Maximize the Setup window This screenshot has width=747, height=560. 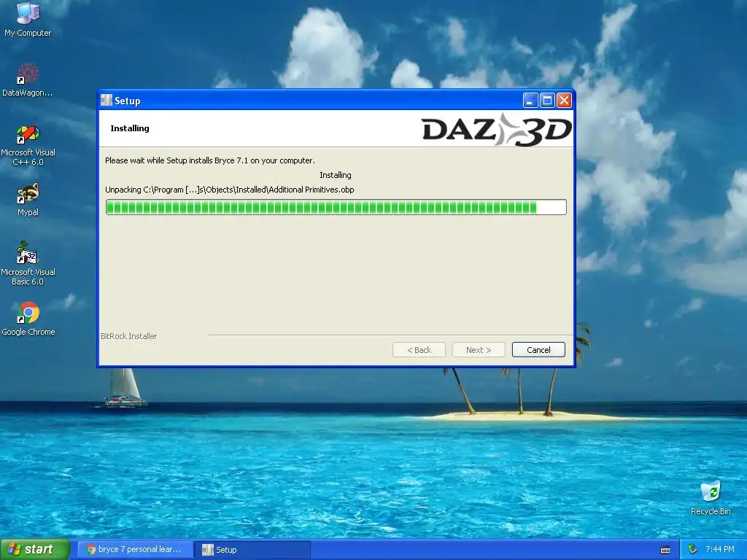[x=547, y=101]
